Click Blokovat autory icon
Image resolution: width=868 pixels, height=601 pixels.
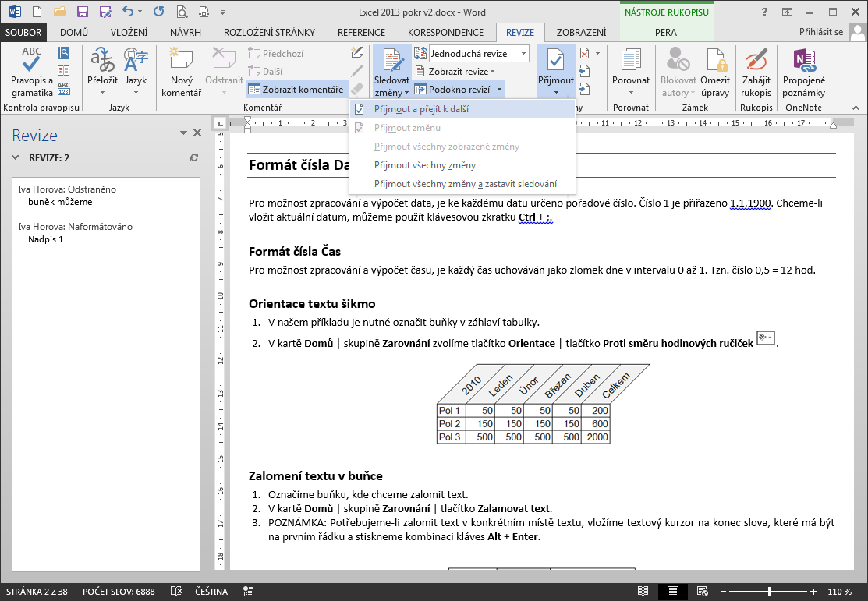click(x=678, y=72)
